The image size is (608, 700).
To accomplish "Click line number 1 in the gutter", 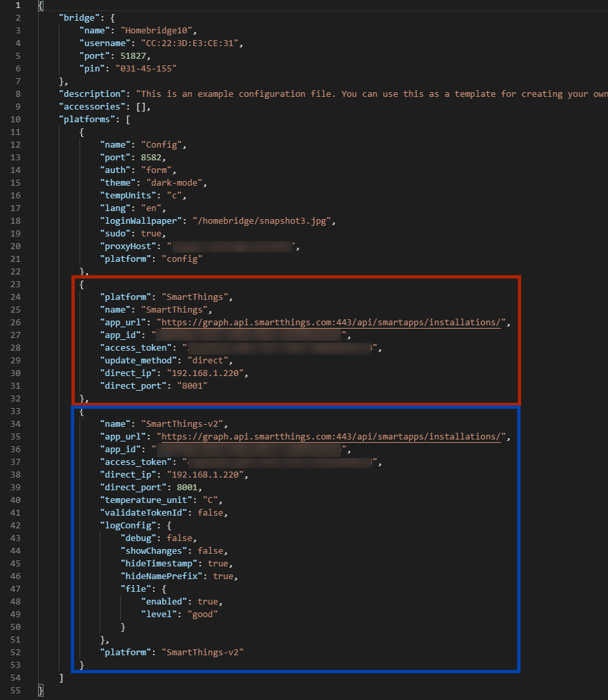I will pyautogui.click(x=18, y=5).
